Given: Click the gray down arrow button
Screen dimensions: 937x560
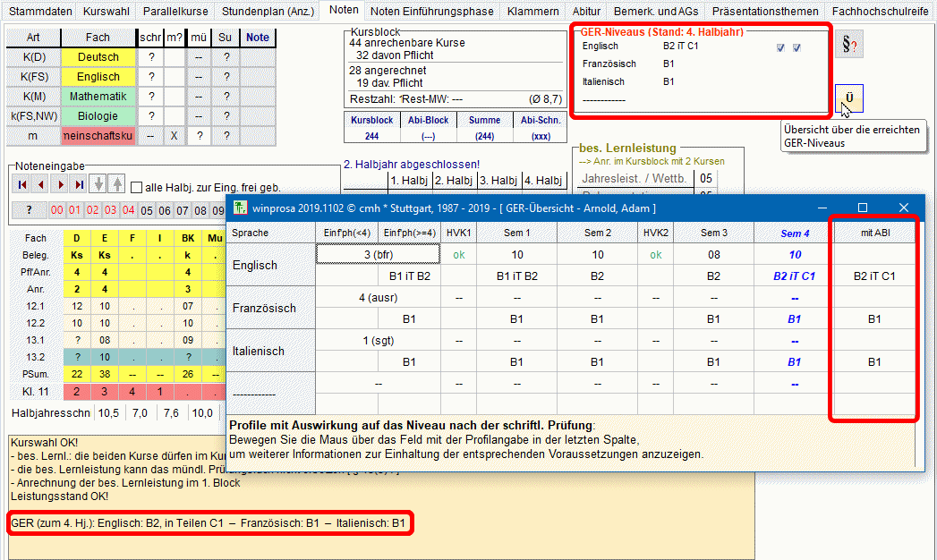Looking at the screenshot, I should 99,185.
